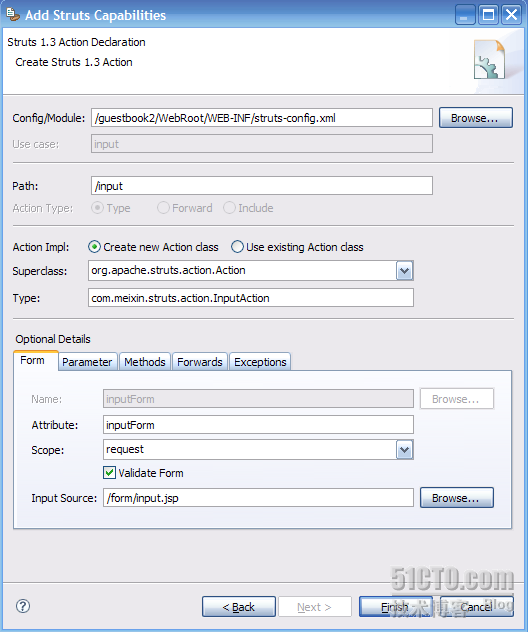Switch to the Methods tab
528x632 pixels.
tap(145, 362)
